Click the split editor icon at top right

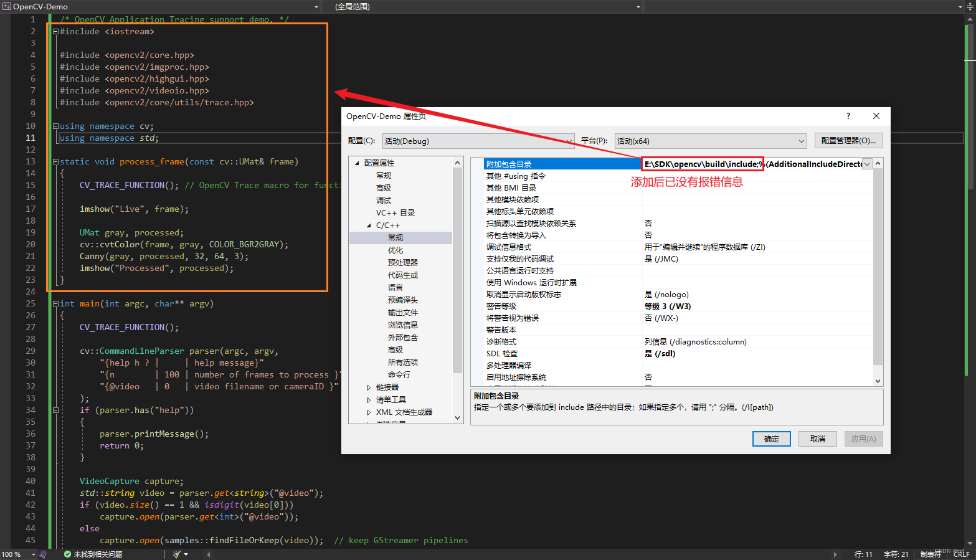tap(970, 7)
